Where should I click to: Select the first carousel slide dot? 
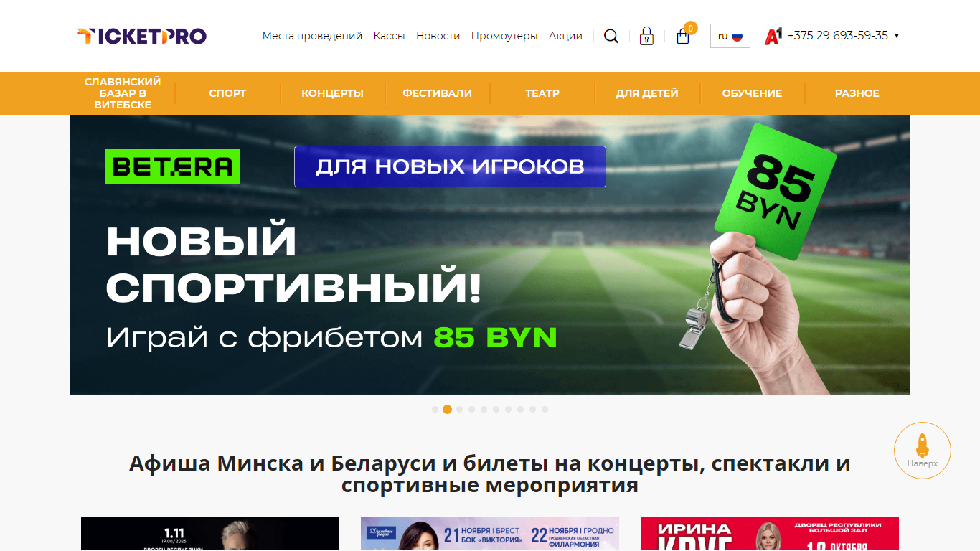point(435,409)
